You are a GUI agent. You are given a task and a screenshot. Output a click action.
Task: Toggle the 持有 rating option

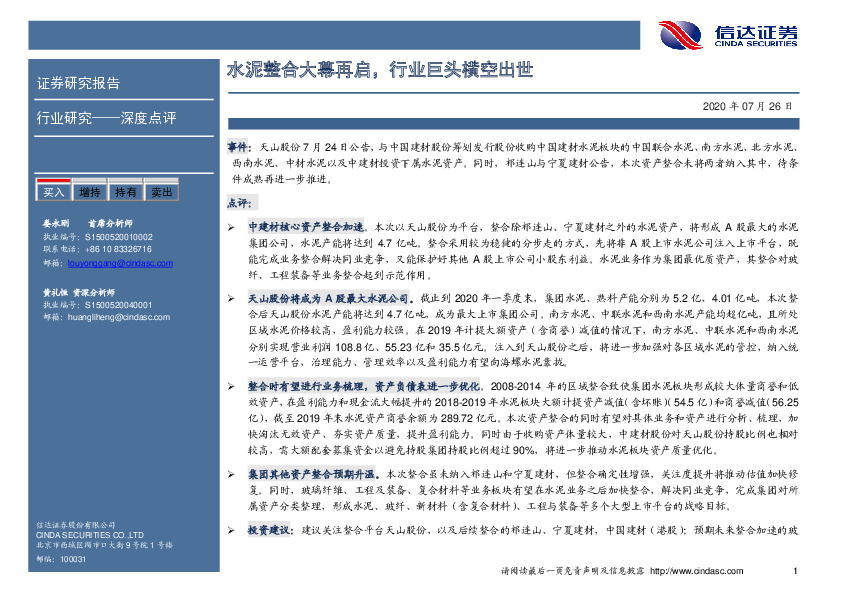pos(124,190)
